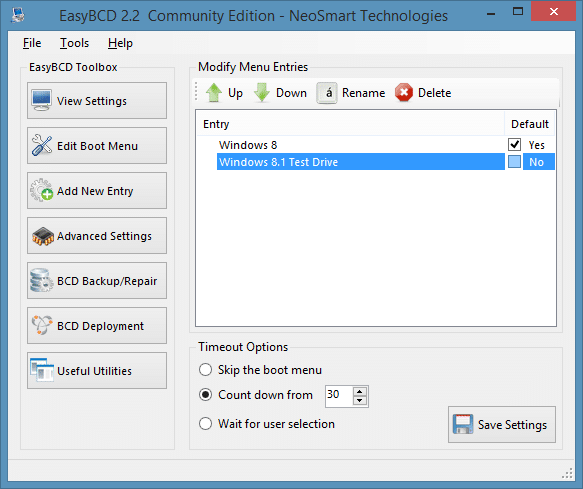Uncheck default checkbox for Windows 8

[x=514, y=145]
